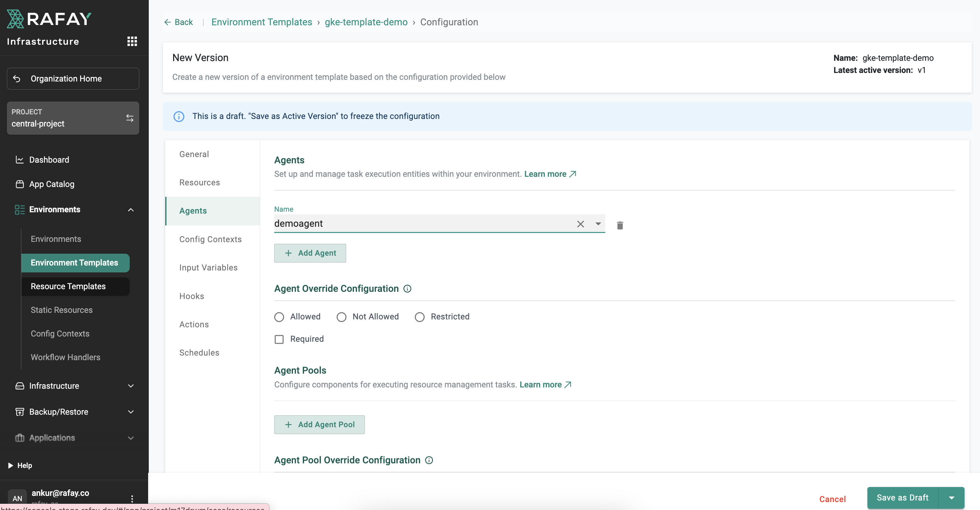Select the Allowed radio button

pyautogui.click(x=279, y=317)
